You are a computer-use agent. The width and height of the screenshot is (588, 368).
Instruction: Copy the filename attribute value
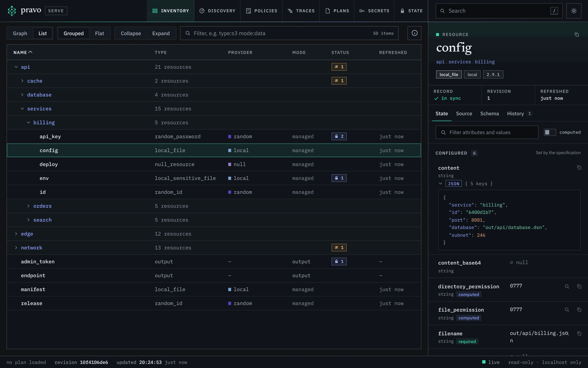click(x=579, y=333)
